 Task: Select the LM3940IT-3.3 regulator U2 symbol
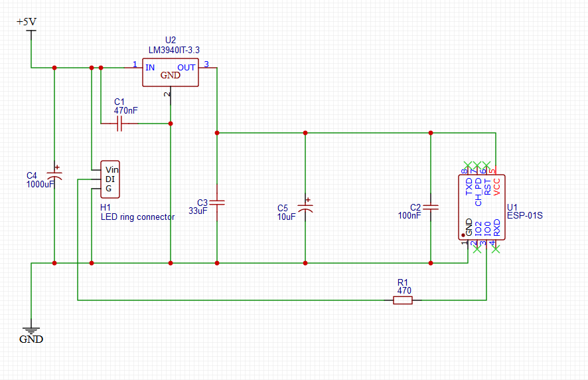[171, 72]
